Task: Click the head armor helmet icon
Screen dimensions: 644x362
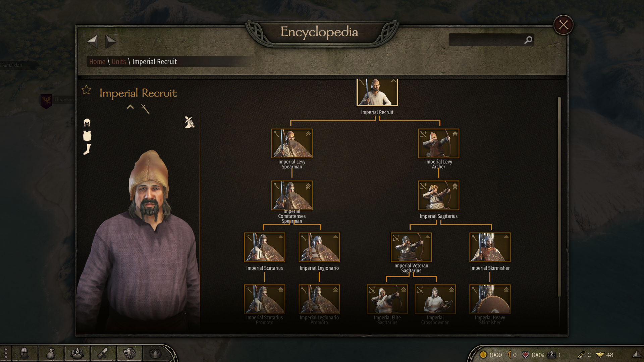Action: tap(87, 123)
